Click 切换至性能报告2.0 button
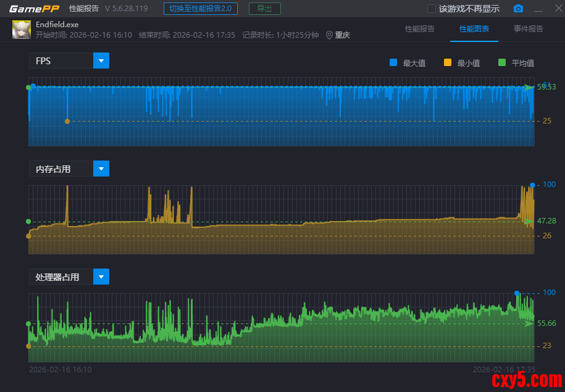The height and width of the screenshot is (392, 565). coord(201,9)
